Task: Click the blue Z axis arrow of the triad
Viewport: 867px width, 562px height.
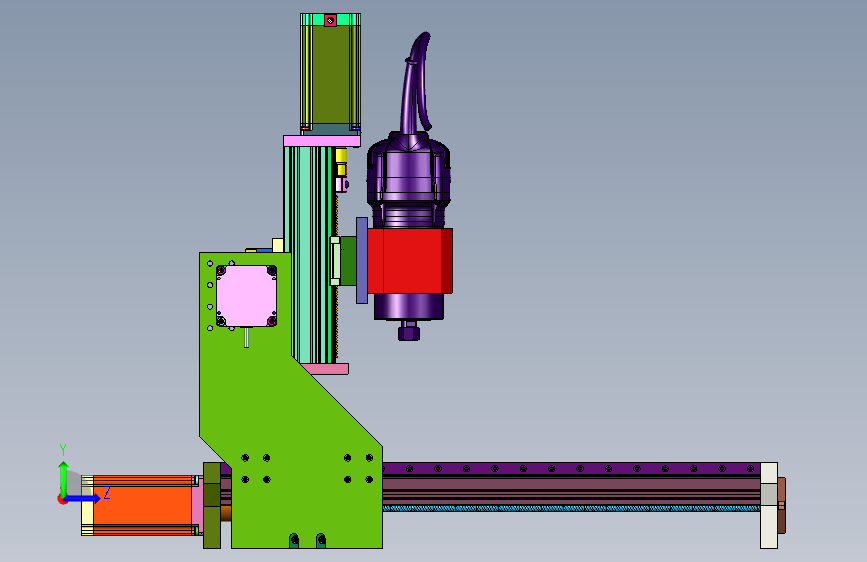Action: click(x=83, y=498)
